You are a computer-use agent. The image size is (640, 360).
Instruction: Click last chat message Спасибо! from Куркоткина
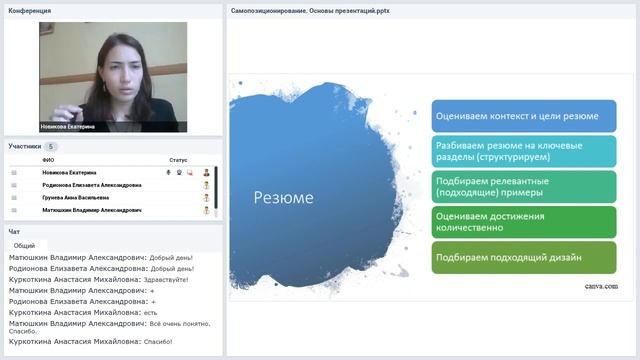(x=158, y=342)
